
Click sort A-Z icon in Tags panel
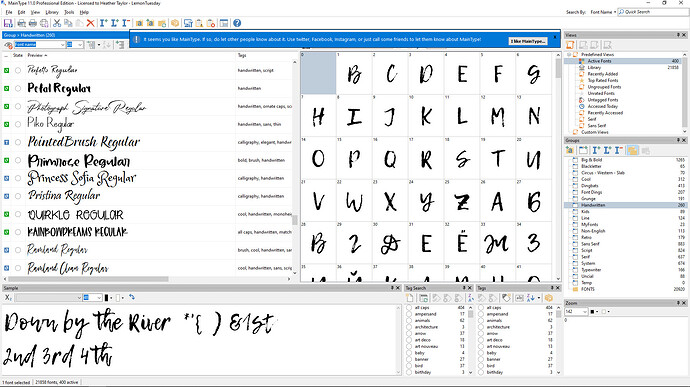[531, 298]
